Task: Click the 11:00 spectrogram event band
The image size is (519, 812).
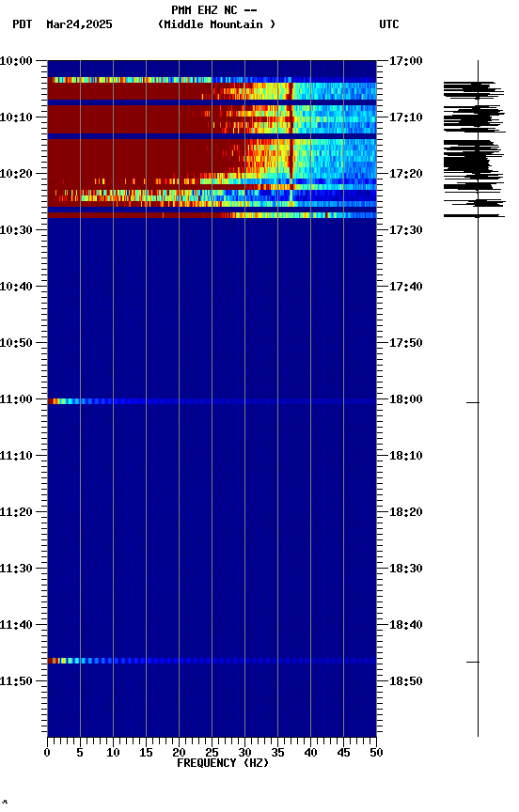Action: [x=212, y=401]
